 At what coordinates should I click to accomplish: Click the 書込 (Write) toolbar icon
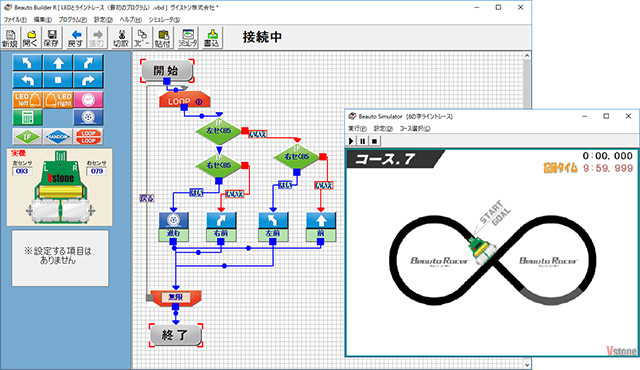click(211, 38)
